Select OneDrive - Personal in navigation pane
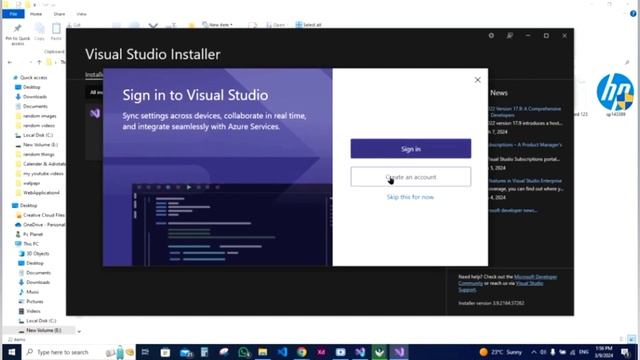The width and height of the screenshot is (640, 360). click(x=44, y=225)
